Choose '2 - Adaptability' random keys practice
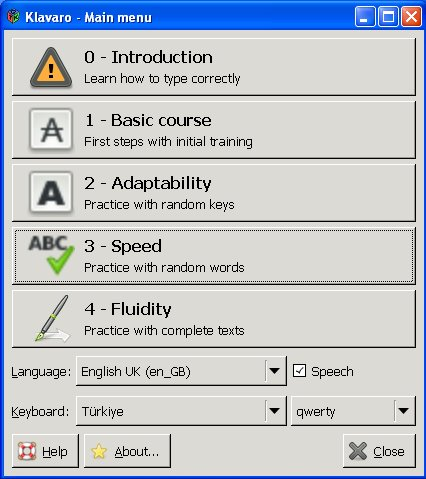Screen dimensions: 426x479 [x=214, y=193]
